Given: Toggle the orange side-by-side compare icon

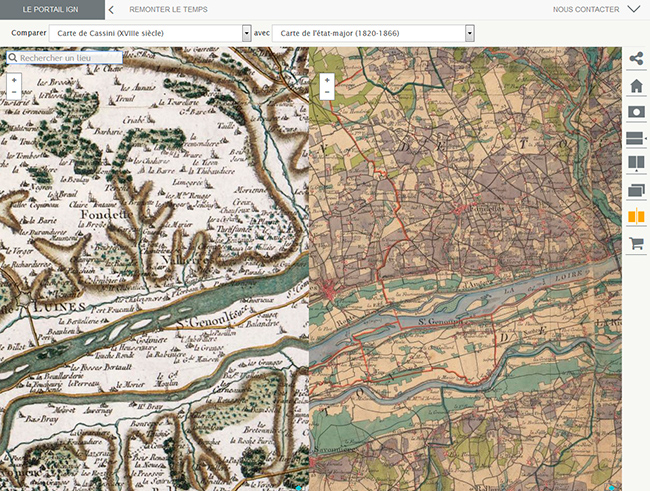Looking at the screenshot, I should coord(636,216).
